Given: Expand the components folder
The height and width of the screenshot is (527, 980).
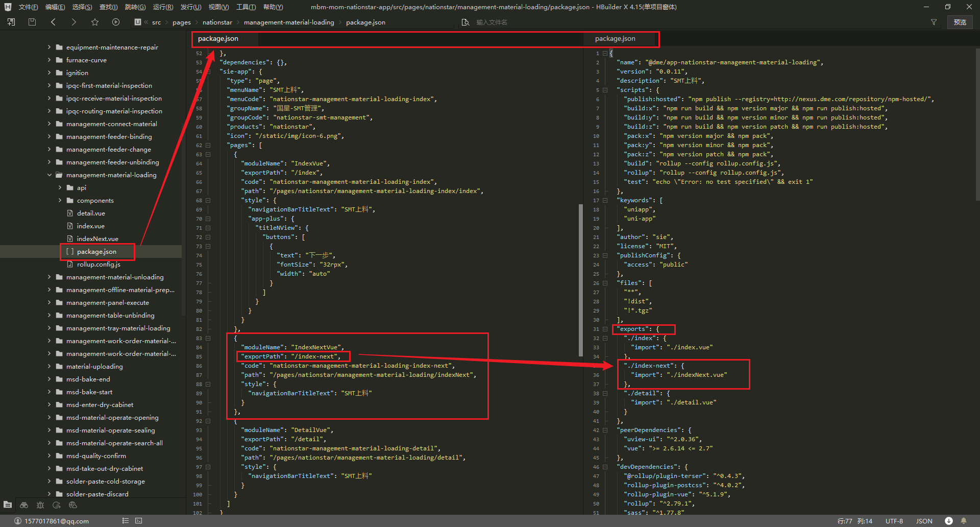Looking at the screenshot, I should 60,200.
